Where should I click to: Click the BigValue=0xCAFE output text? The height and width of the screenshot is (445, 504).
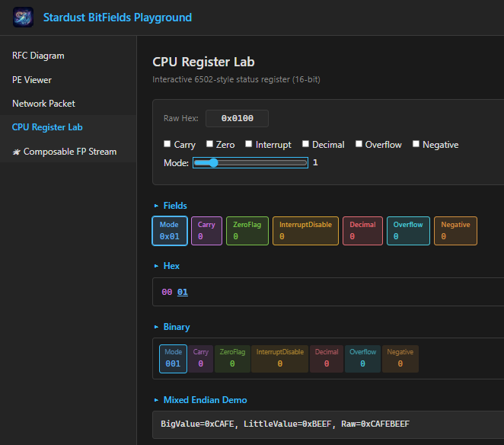(x=197, y=424)
